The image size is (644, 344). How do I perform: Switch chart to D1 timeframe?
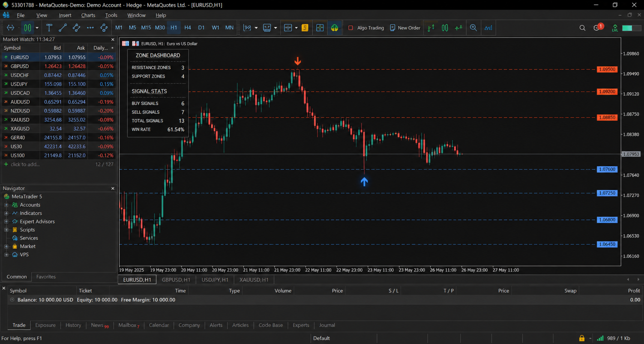201,28
